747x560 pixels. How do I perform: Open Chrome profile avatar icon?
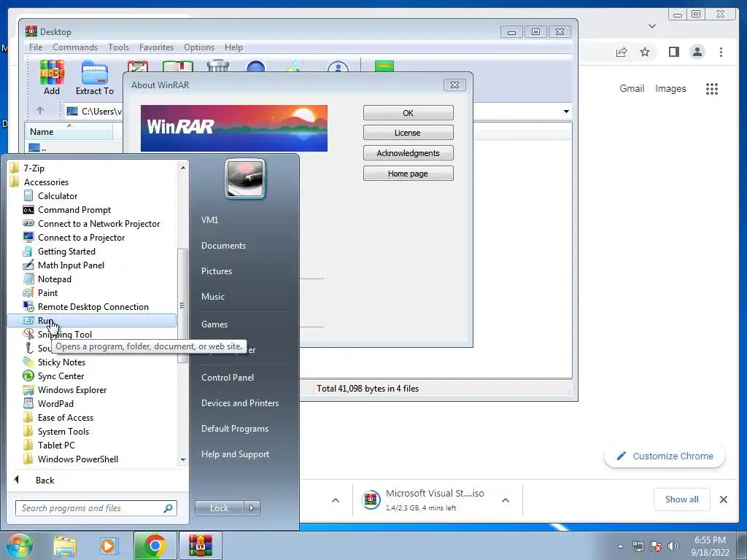[x=697, y=52]
